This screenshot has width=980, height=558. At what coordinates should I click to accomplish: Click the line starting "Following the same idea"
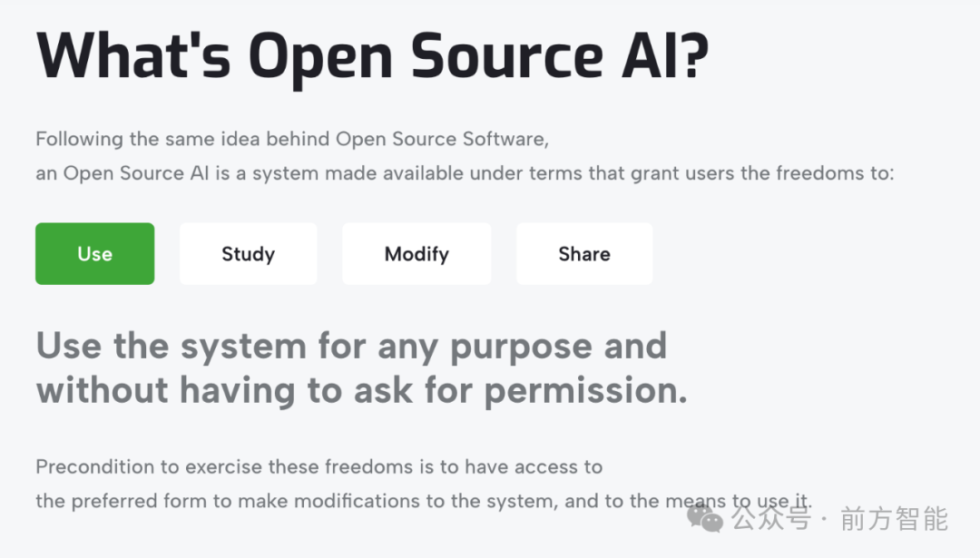point(292,139)
